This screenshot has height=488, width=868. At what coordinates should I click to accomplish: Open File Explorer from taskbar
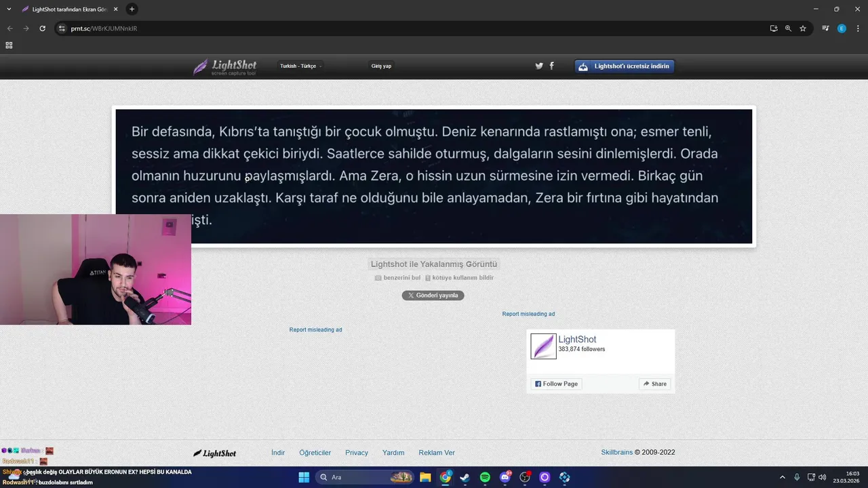[x=425, y=477]
